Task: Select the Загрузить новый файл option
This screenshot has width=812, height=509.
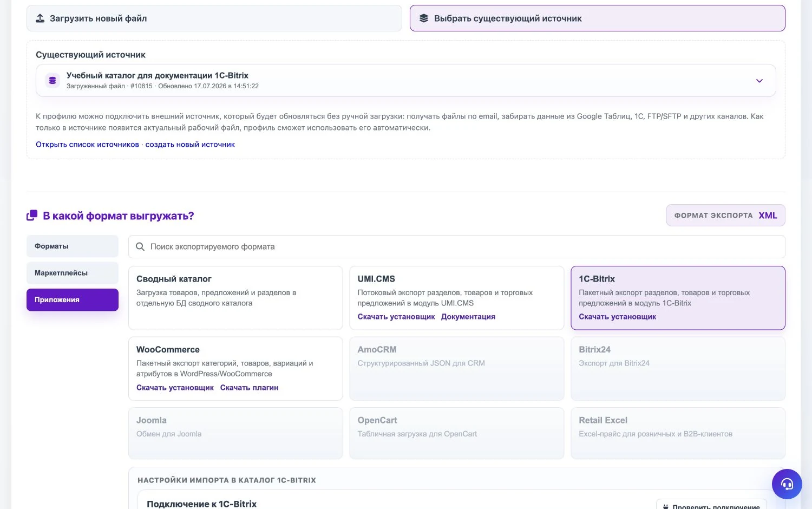Action: click(214, 18)
